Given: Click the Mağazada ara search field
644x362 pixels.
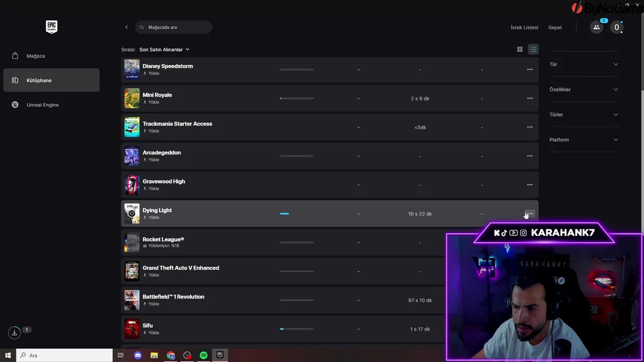Looking at the screenshot, I should coord(174,27).
